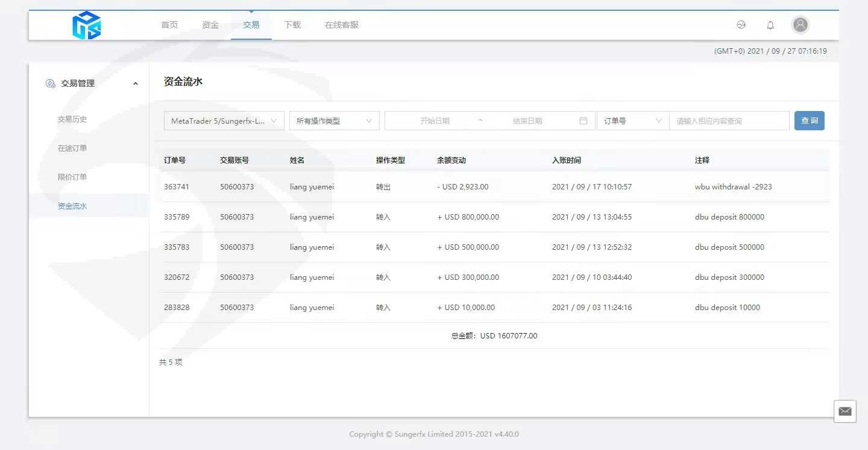
Task: Click the 注释 column header
Action: point(702,160)
